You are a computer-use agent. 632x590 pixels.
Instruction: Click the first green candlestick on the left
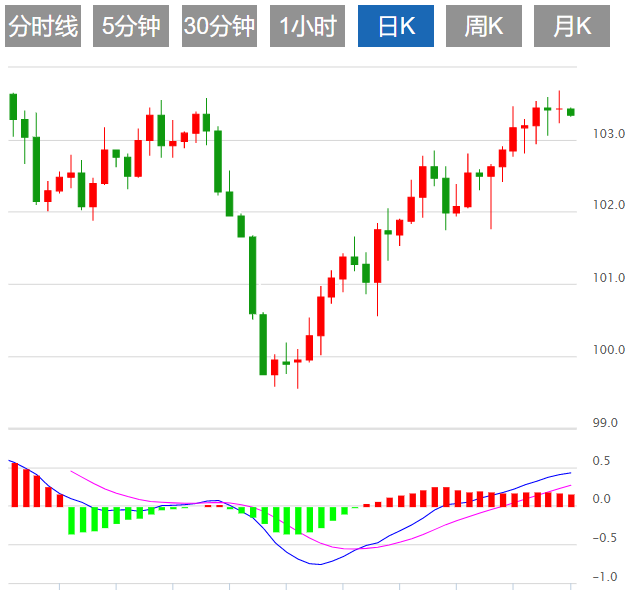point(13,107)
